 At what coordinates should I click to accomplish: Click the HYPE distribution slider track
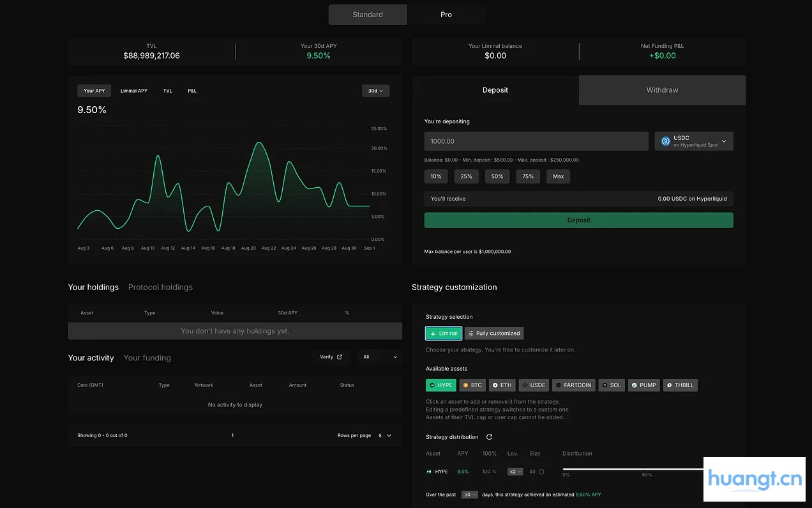[632, 469]
